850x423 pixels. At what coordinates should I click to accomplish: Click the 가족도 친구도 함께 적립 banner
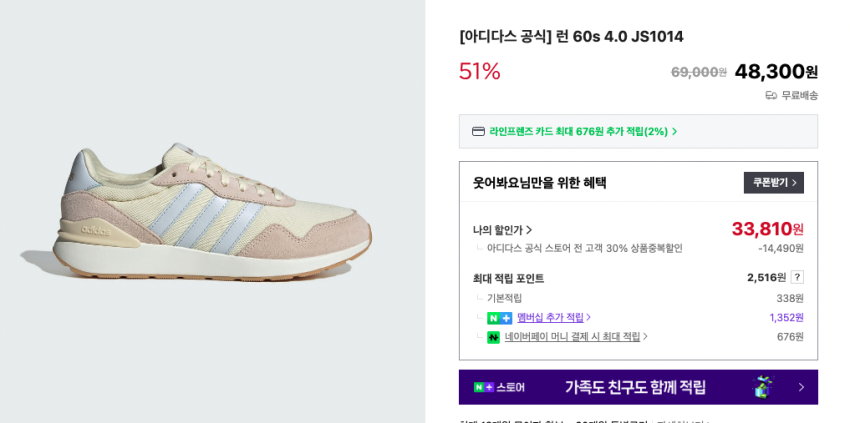click(x=635, y=387)
